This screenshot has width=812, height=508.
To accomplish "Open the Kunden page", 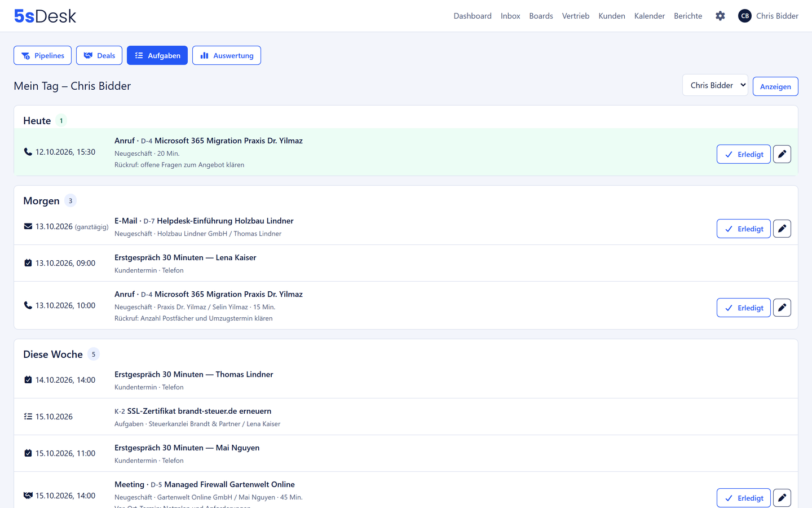I will tap(612, 16).
